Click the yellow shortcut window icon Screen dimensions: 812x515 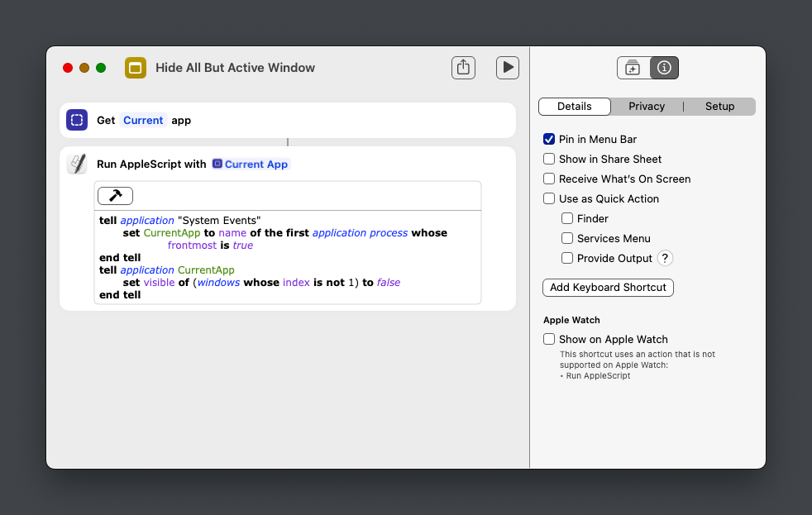click(136, 68)
